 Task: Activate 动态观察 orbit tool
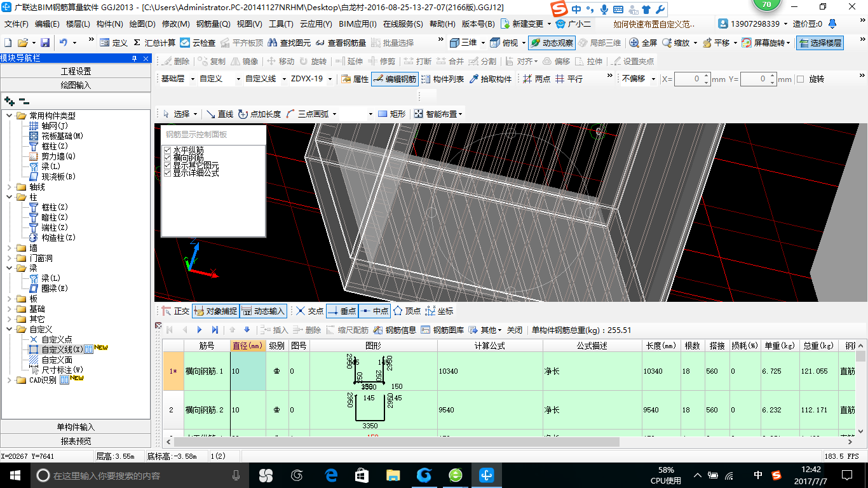tap(551, 43)
